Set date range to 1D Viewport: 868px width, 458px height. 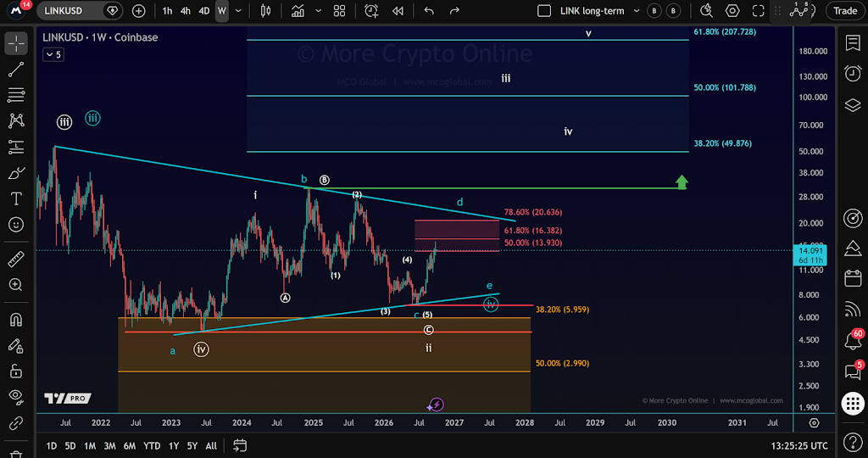(x=51, y=446)
